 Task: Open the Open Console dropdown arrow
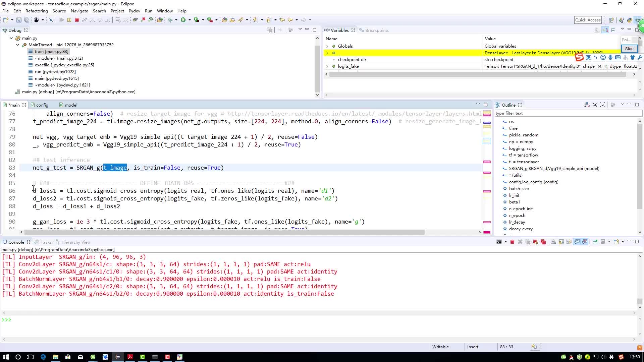click(623, 242)
